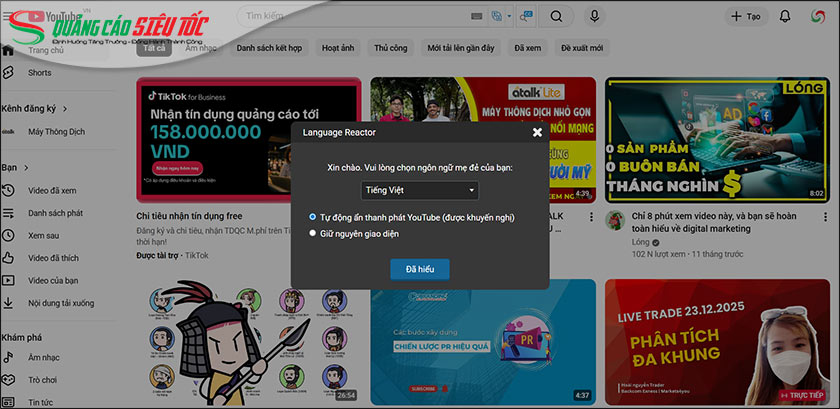Open Xem sau watch later icon
Viewport: 840px width, 409px height.
click(x=8, y=235)
